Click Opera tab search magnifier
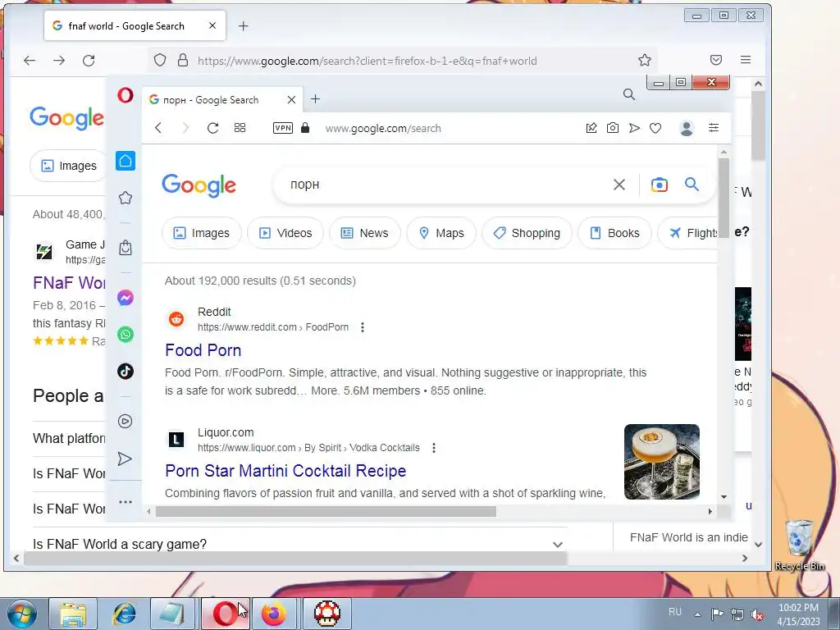 [x=629, y=95]
